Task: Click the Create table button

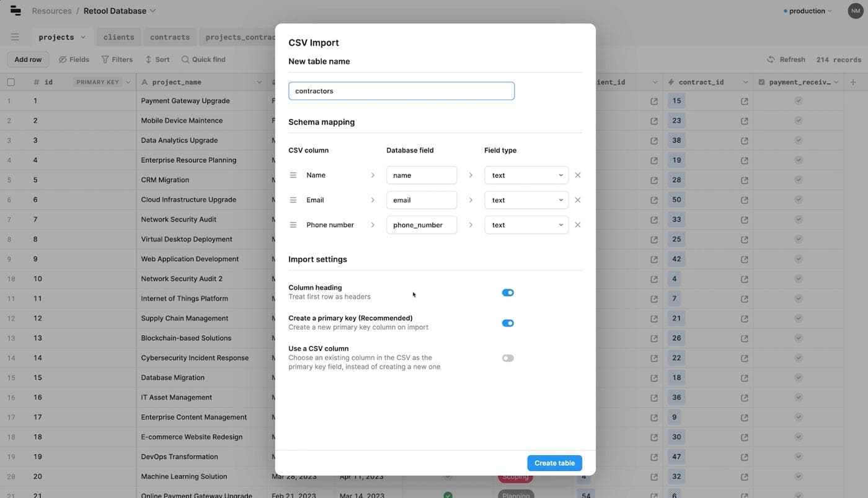Action: (554, 463)
